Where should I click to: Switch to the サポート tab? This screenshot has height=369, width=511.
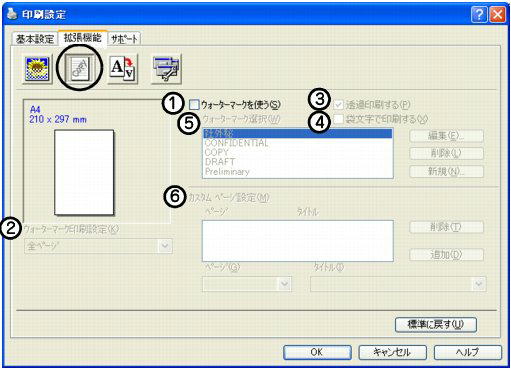[x=124, y=39]
